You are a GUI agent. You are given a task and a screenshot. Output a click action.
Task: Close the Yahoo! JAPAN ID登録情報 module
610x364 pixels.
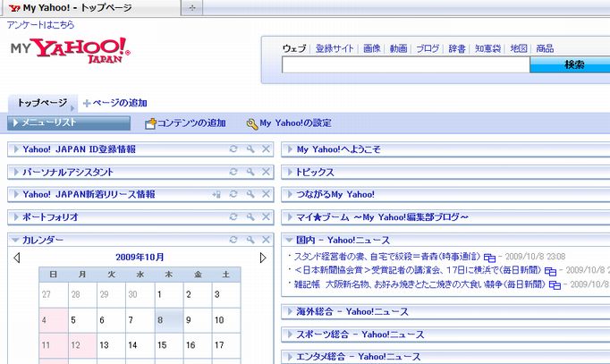tap(266, 149)
